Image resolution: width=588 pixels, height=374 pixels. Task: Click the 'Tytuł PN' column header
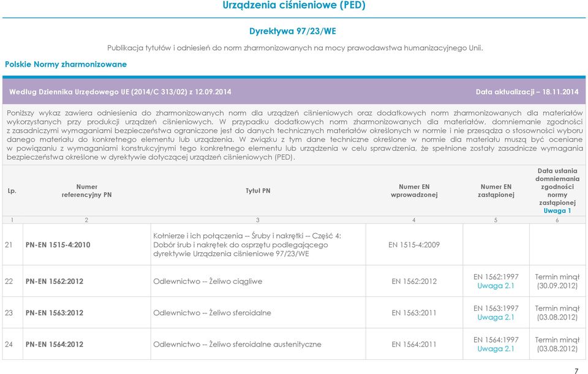[258, 191]
